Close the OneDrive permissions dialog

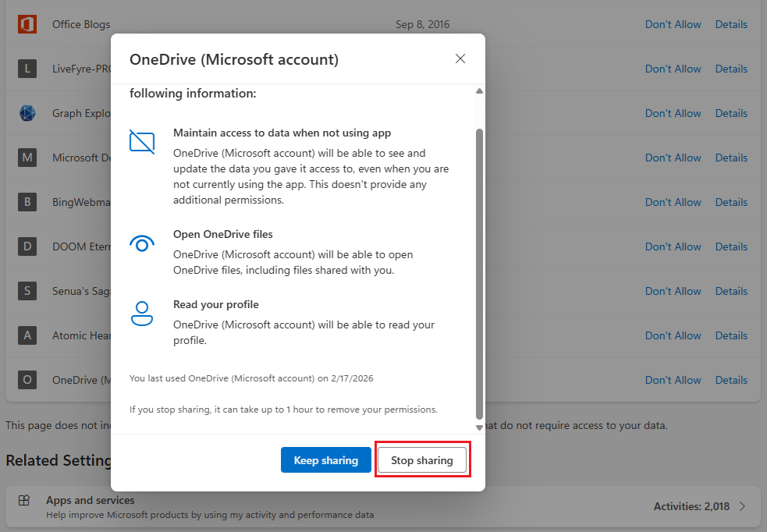point(460,59)
